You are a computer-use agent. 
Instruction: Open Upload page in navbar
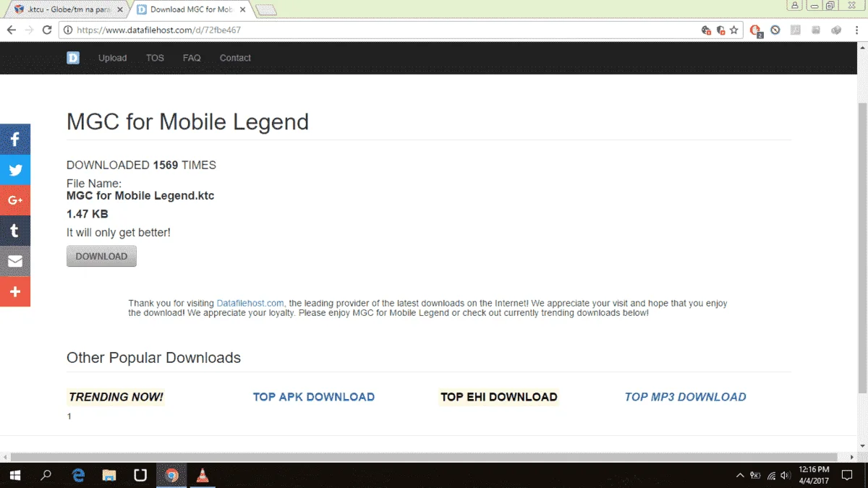coord(112,58)
